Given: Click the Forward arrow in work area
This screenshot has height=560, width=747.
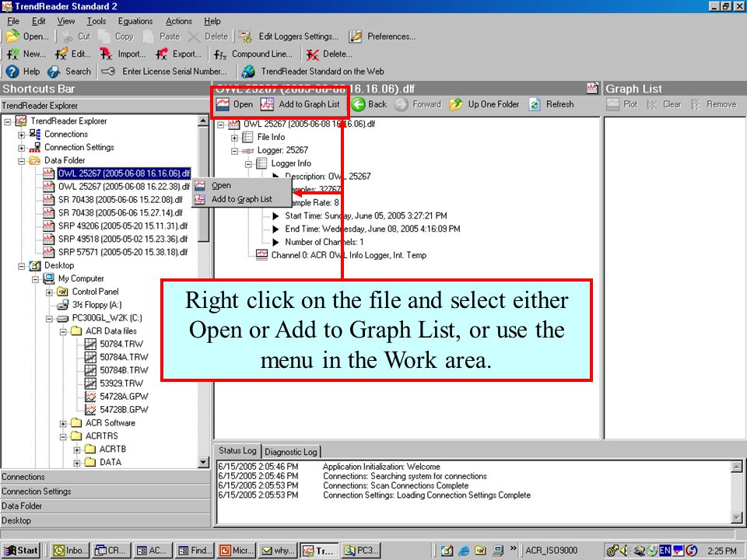Looking at the screenshot, I should pyautogui.click(x=402, y=103).
